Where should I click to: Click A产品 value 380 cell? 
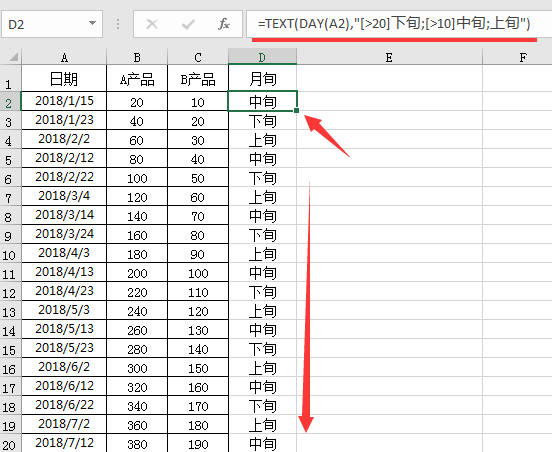click(137, 443)
